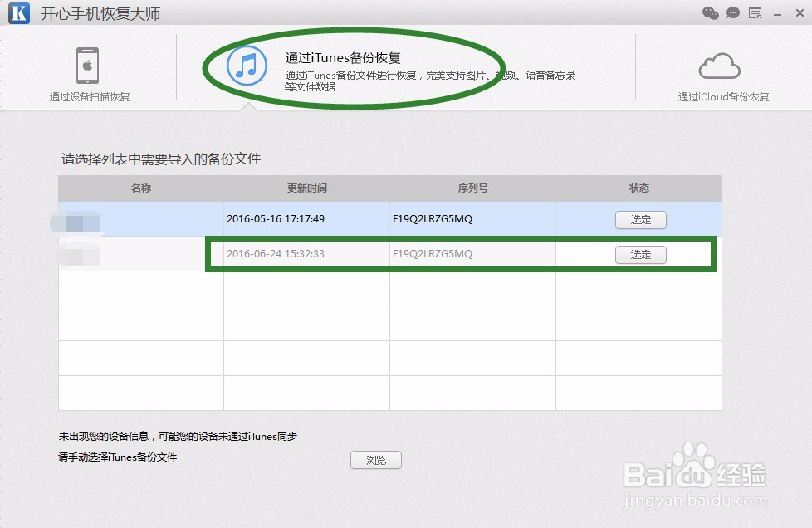This screenshot has width=812, height=528.
Task: Click the 序列号 column header
Action: point(472,188)
